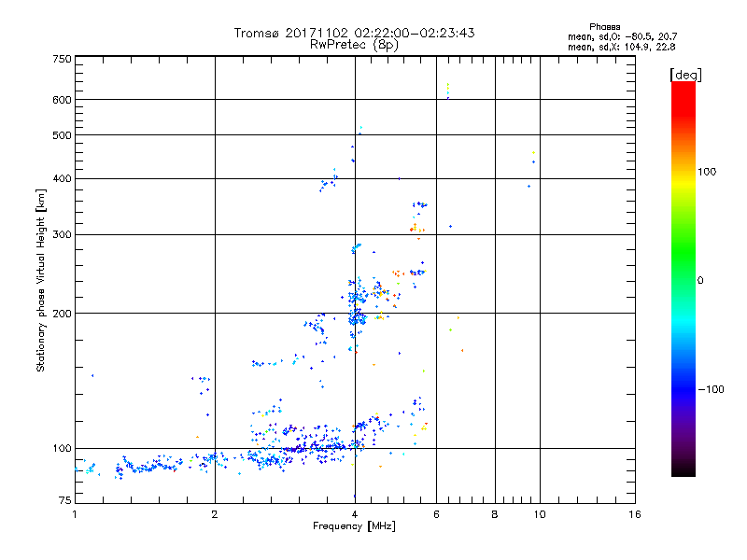Click the 'RwPretec (8p)' subtitle
The height and width of the screenshot is (560, 747).
354,45
